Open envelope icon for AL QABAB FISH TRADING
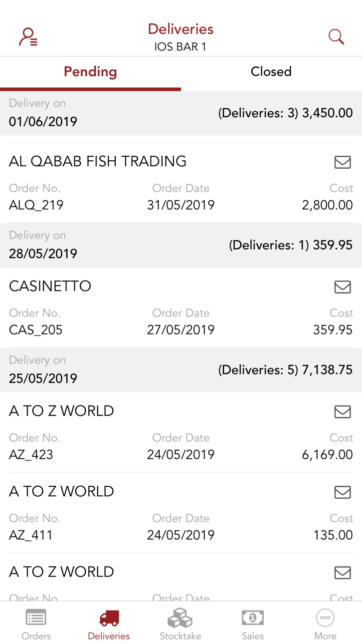The height and width of the screenshot is (644, 362). click(x=343, y=162)
